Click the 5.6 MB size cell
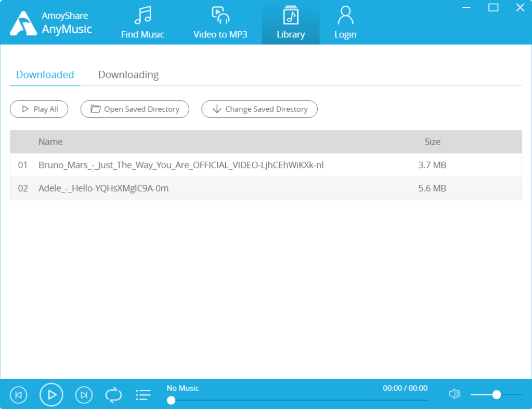This screenshot has height=409, width=532. pyautogui.click(x=432, y=188)
